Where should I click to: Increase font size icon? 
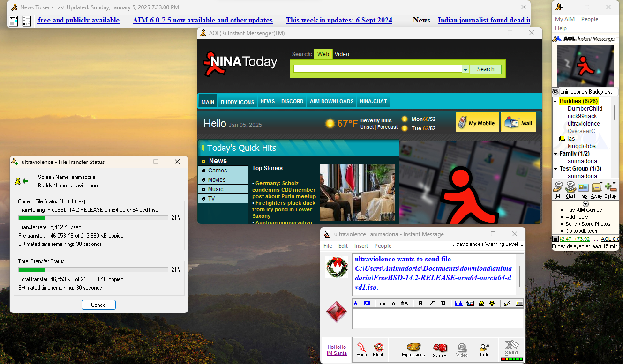coord(405,304)
